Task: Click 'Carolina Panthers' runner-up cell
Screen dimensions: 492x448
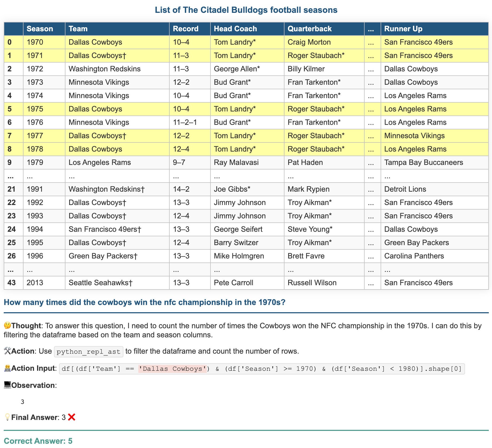Action: click(435, 256)
